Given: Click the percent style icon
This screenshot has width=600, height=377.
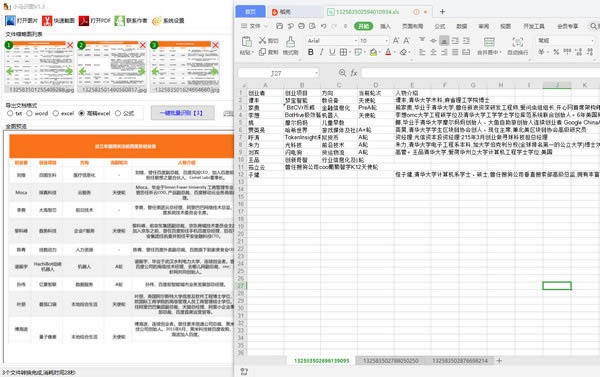Looking at the screenshot, I should pyautogui.click(x=556, y=52).
